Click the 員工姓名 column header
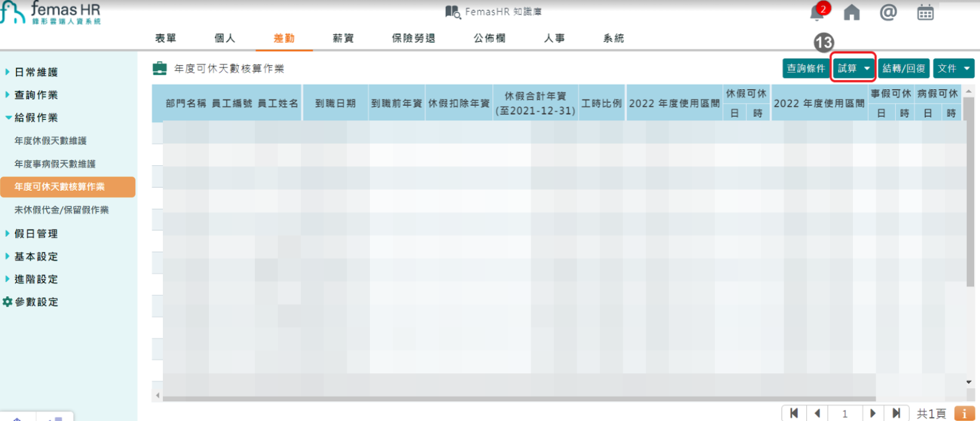The height and width of the screenshot is (421, 980). tap(278, 103)
